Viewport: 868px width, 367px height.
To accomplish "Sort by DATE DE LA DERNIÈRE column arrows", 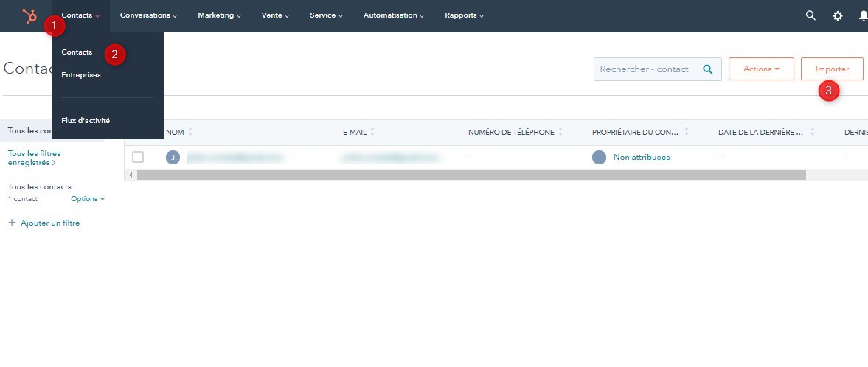I will coord(813,133).
